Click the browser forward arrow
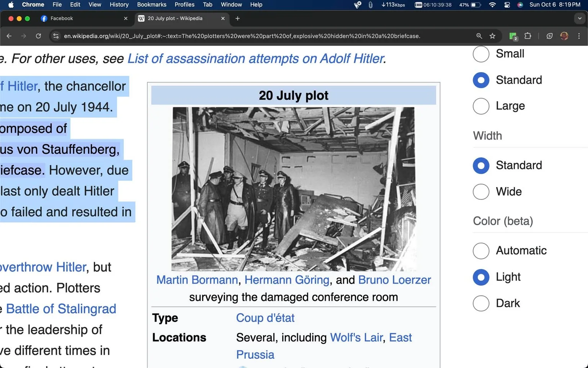The image size is (588, 368). click(x=24, y=36)
